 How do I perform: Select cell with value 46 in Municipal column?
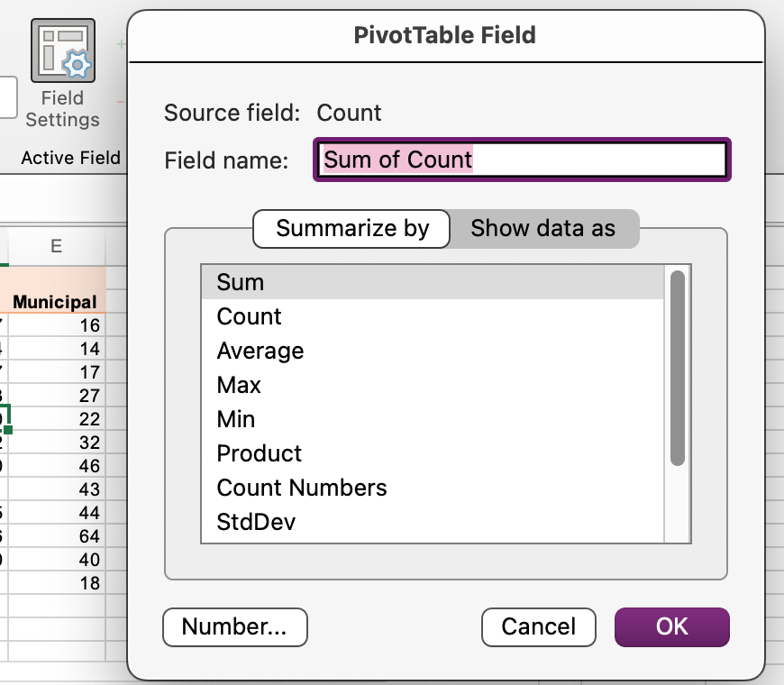click(57, 466)
